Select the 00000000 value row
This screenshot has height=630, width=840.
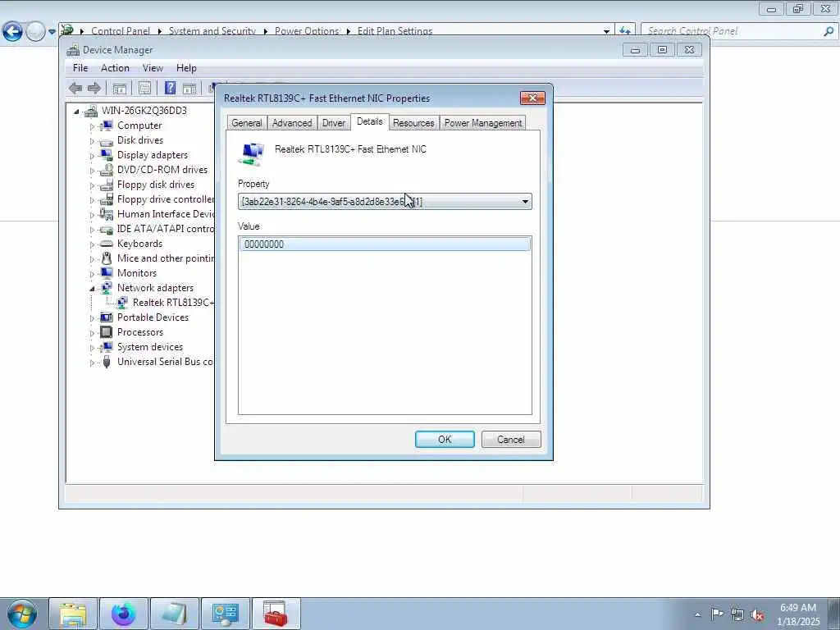[385, 244]
